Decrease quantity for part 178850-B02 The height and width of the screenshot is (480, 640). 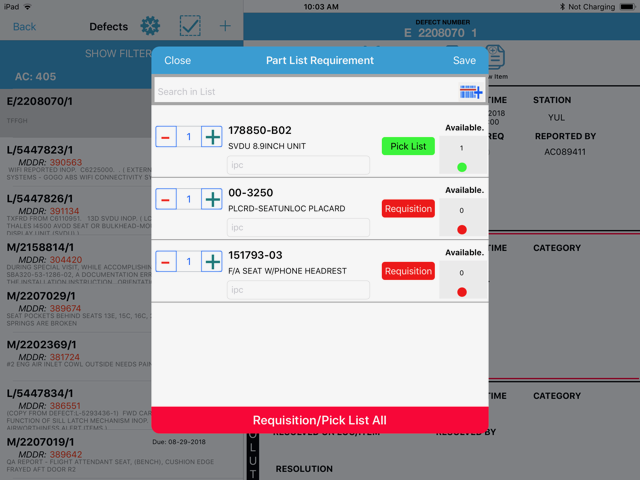(x=165, y=137)
